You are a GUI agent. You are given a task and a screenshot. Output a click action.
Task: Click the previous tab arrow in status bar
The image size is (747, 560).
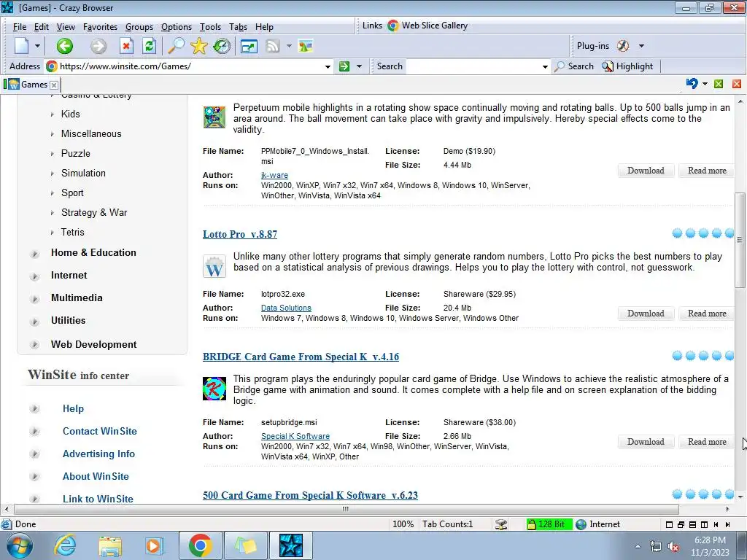tap(716, 524)
